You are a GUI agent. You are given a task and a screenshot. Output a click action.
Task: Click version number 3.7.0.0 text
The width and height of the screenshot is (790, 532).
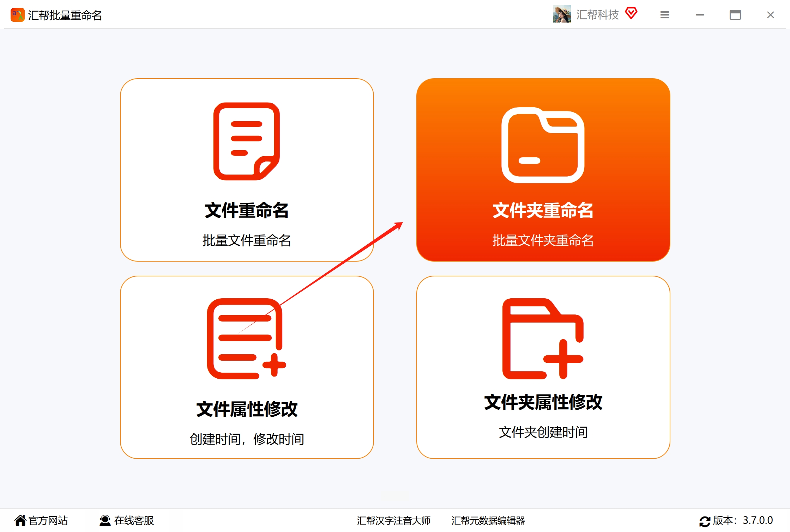[758, 520]
